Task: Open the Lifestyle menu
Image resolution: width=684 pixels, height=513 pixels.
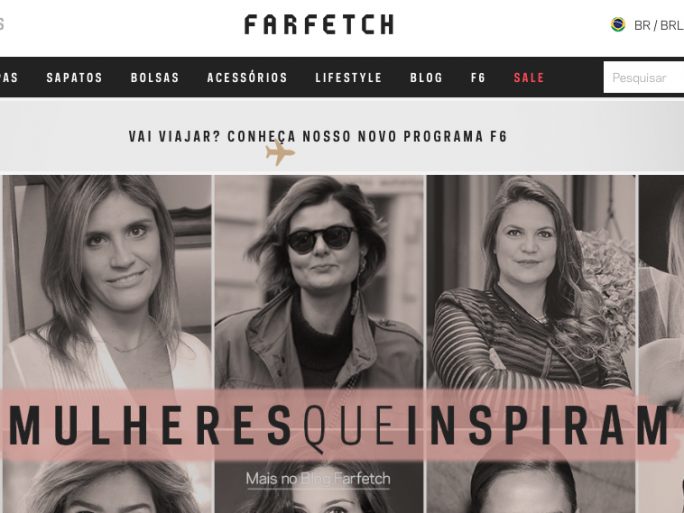Action: [349, 78]
